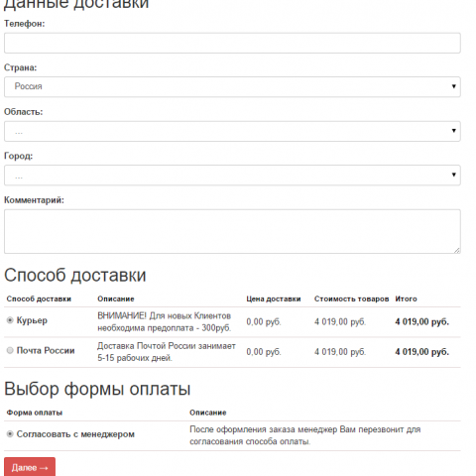The height and width of the screenshot is (476, 476).
Task: Click the Почта России label text
Action: pos(46,350)
